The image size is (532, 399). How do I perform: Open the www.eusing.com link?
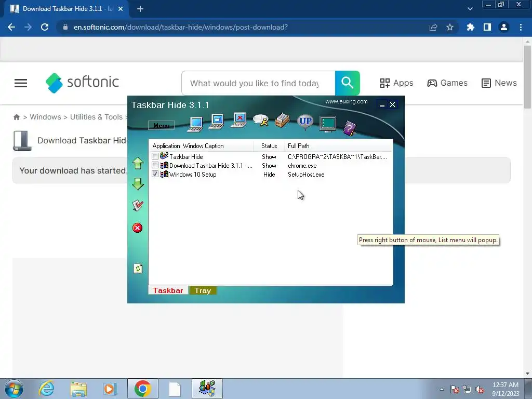[x=346, y=101]
